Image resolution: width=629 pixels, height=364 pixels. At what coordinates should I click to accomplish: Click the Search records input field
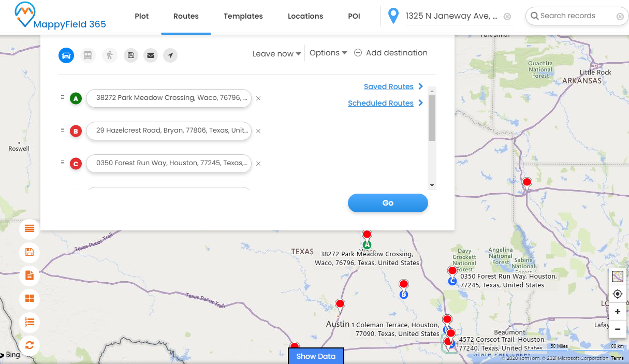pos(575,16)
